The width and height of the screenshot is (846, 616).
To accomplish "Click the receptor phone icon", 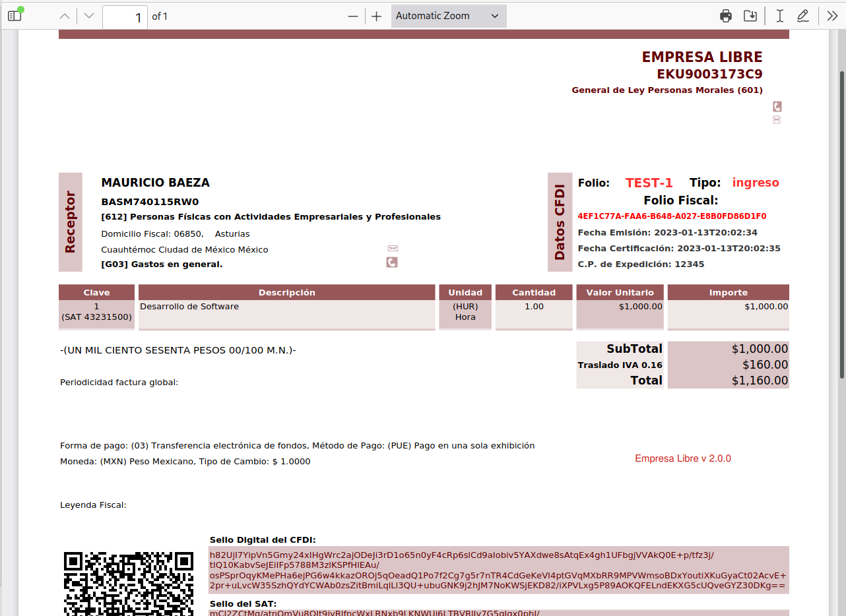I will point(392,262).
